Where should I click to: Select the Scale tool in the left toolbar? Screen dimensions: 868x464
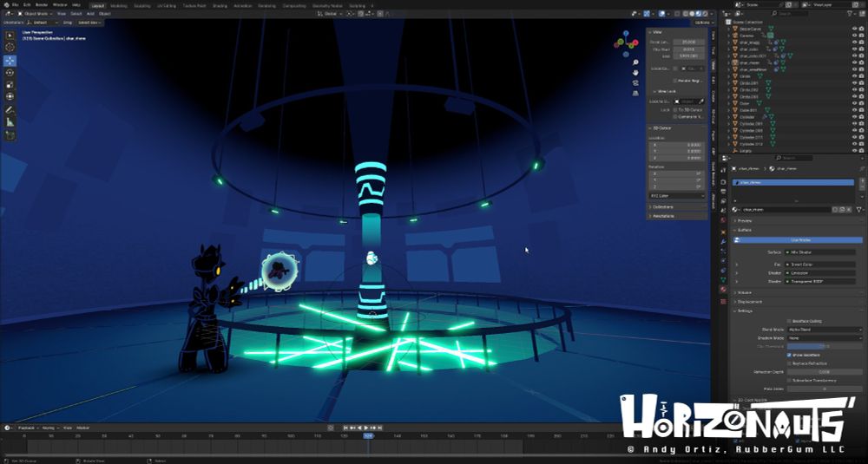[x=10, y=85]
